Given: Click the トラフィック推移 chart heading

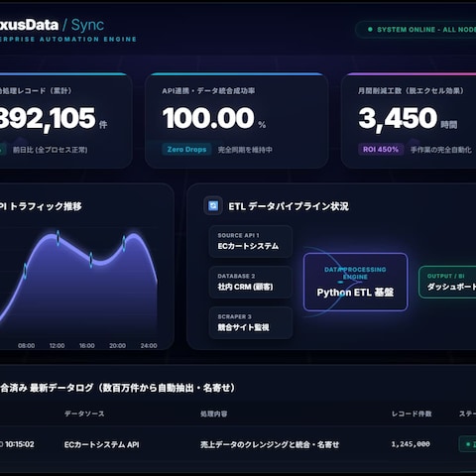Looking at the screenshot, I should (x=41, y=206).
